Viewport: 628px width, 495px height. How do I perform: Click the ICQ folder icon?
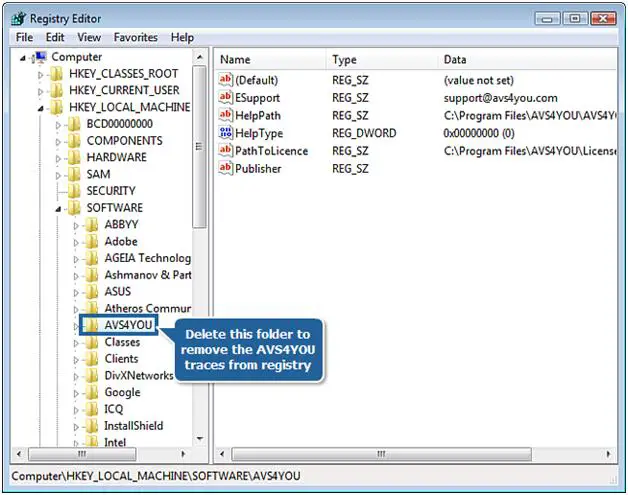[x=92, y=409]
